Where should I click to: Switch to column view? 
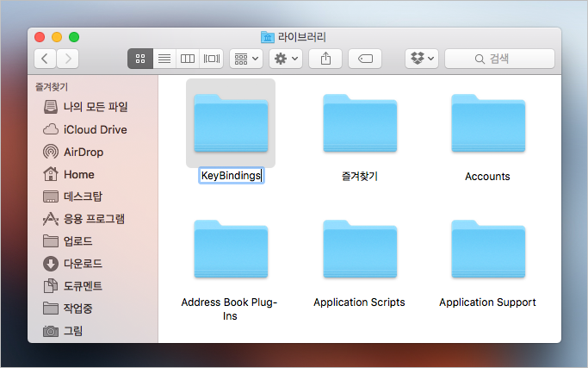click(188, 59)
